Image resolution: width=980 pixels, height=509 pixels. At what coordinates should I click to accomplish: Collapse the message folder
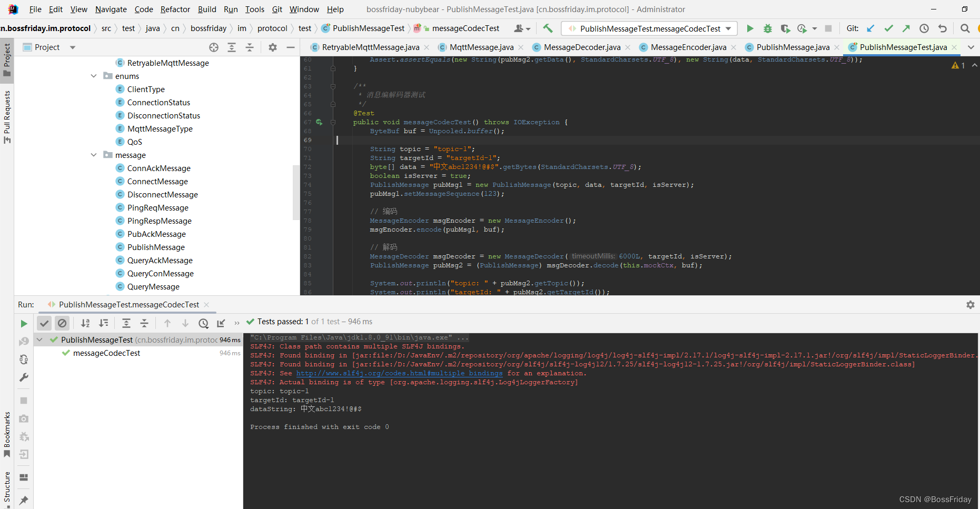94,155
